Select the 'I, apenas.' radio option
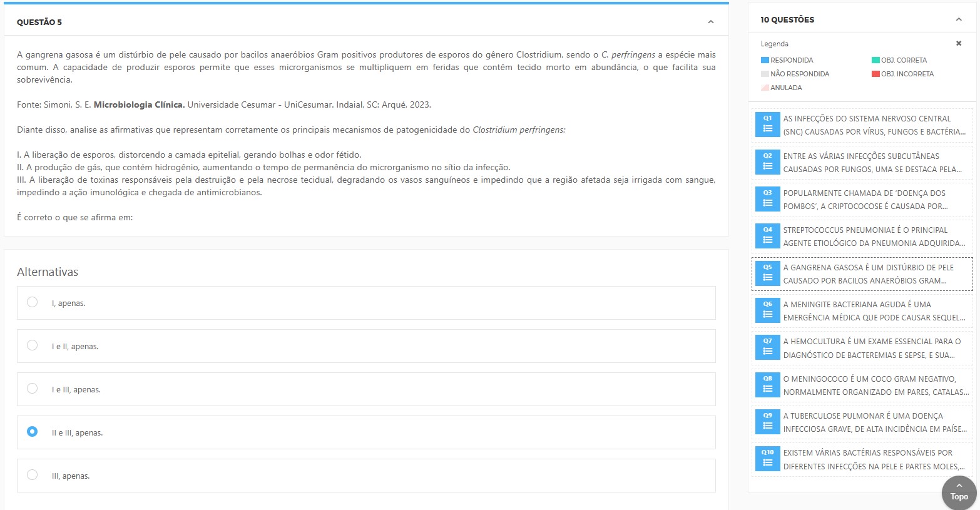Viewport: 980px width, 510px height. tap(33, 302)
